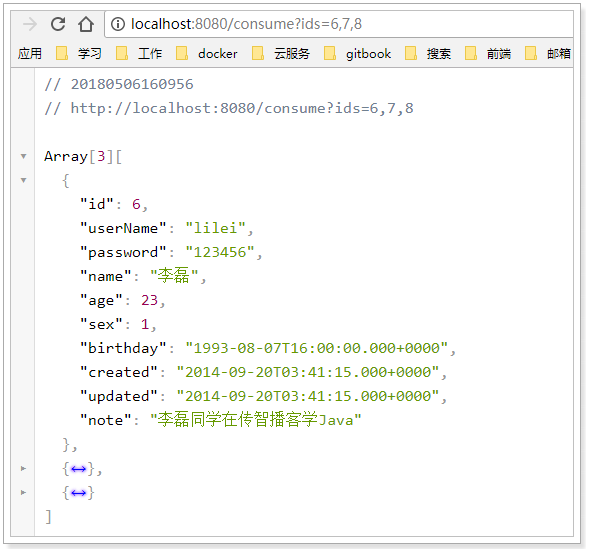Screen dimensions: 592x549
Task: Open the 邮箱 bookmark folder
Action: (x=548, y=53)
